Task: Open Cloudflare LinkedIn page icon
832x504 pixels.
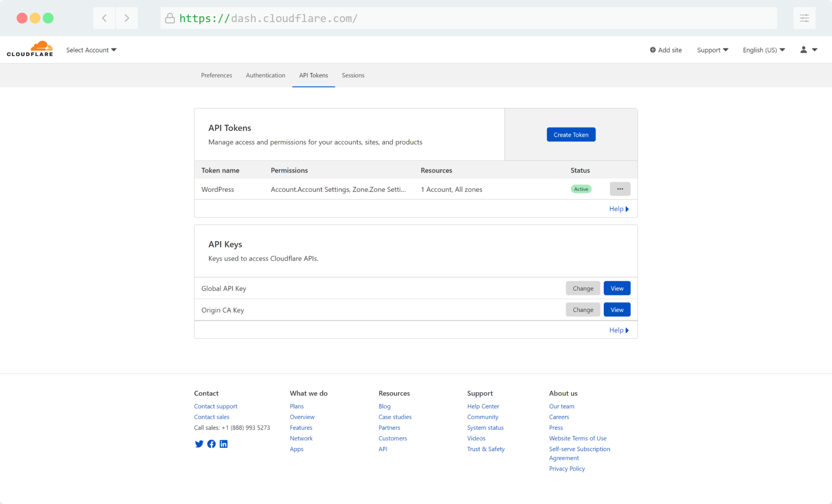Action: [223, 444]
